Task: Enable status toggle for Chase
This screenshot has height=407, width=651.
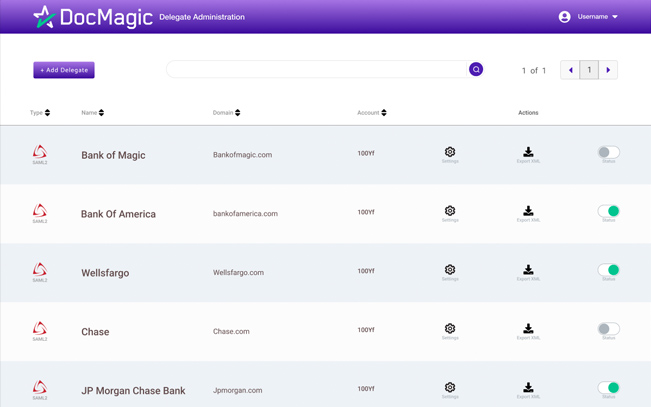Action: (609, 329)
